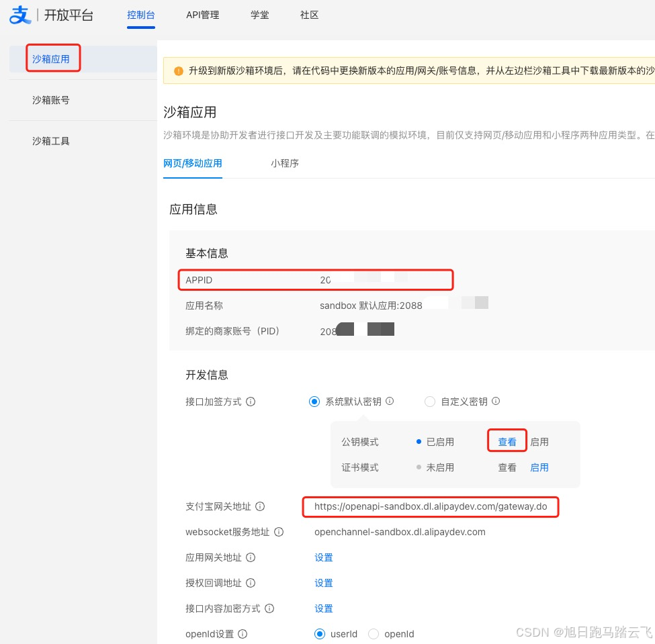The height and width of the screenshot is (644, 655).
Task: Click openchannel-sandbox.dl.alipaydev.com websocket address
Action: pyautogui.click(x=400, y=532)
